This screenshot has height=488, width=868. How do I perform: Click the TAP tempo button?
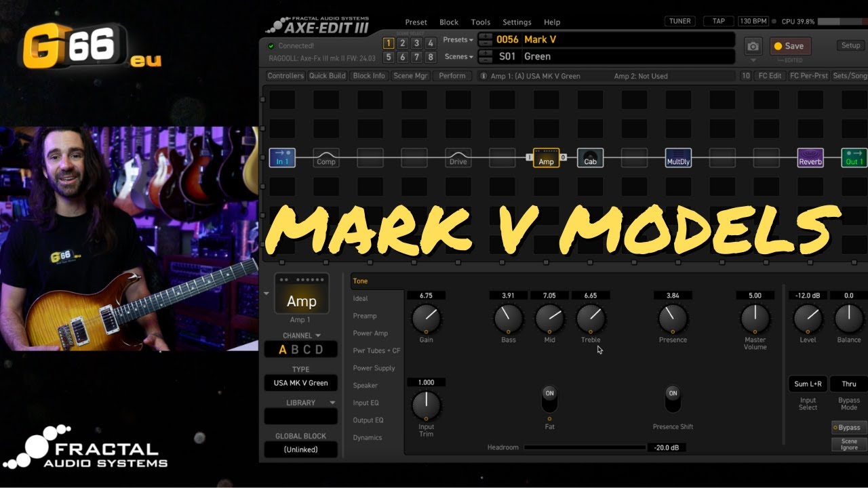click(719, 22)
